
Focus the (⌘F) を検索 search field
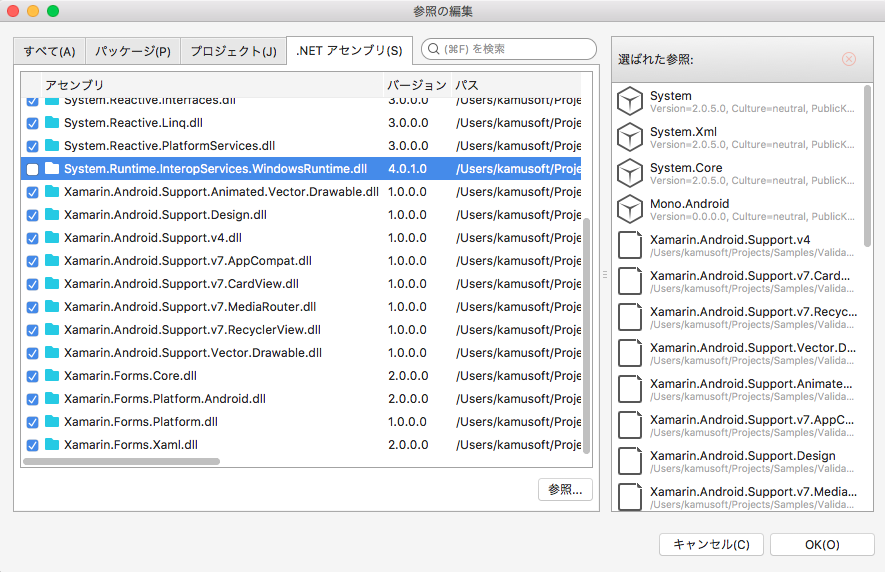click(x=509, y=49)
